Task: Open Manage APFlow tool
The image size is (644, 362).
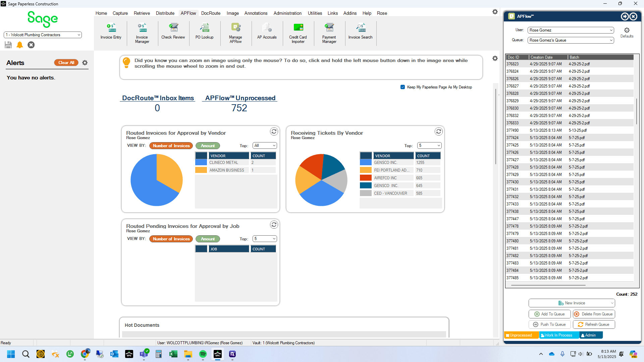Action: (235, 33)
